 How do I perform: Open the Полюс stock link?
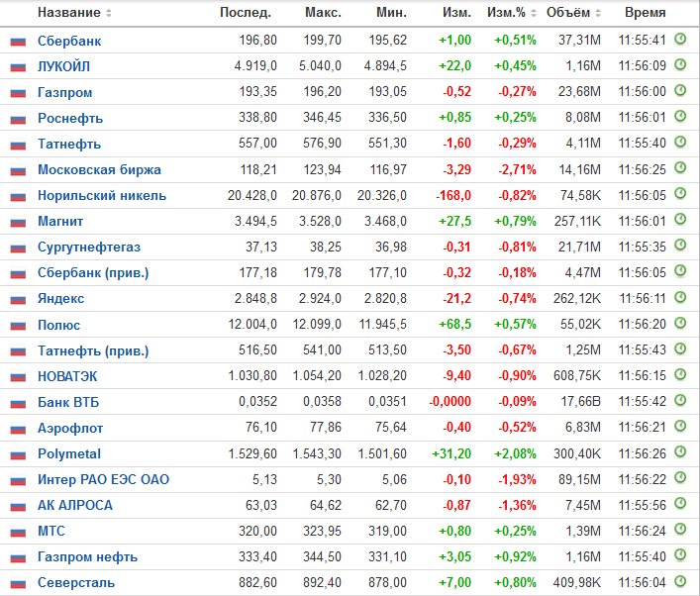click(59, 325)
